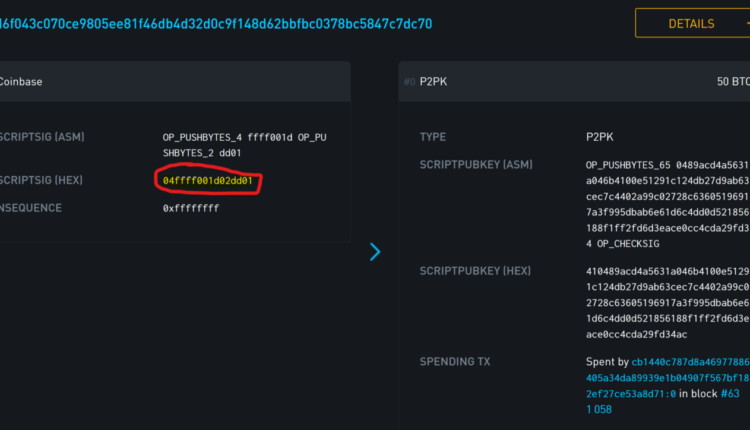Click the P2PK type value
This screenshot has width=750, height=430.
pyautogui.click(x=600, y=135)
